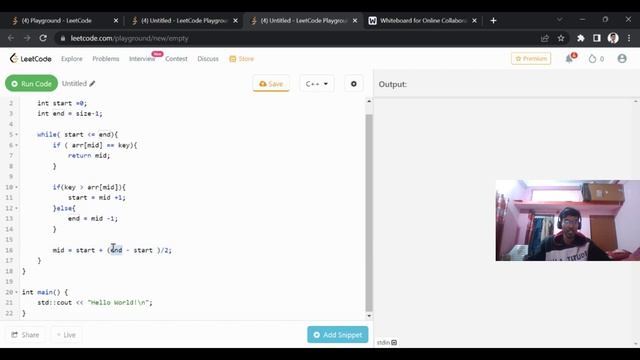Open the C++ language dropdown
This screenshot has width=640, height=360.
(x=317, y=84)
